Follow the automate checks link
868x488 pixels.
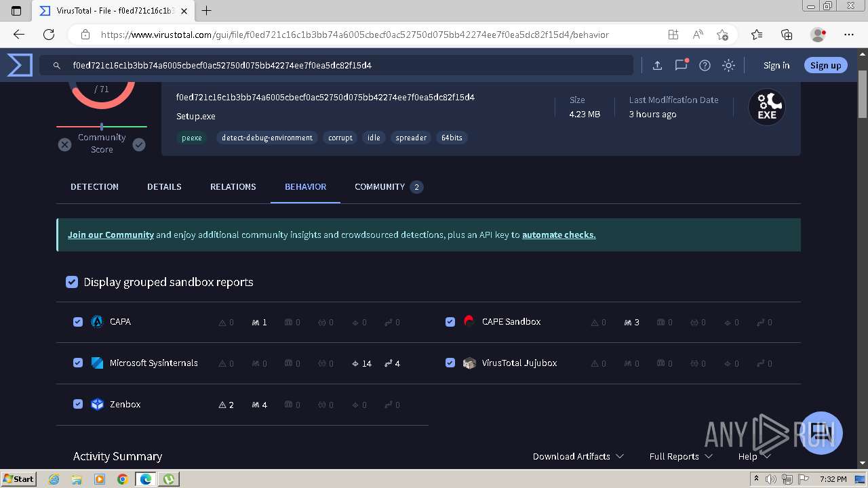click(x=559, y=235)
